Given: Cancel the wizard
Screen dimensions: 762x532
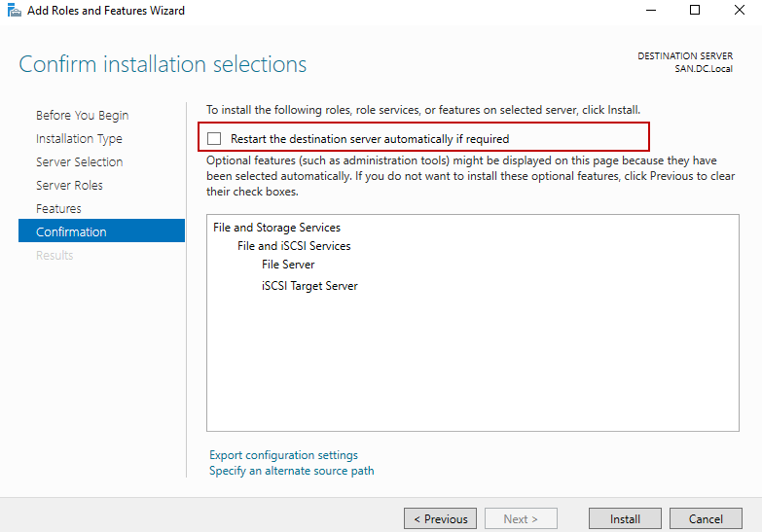Looking at the screenshot, I should pyautogui.click(x=706, y=519).
